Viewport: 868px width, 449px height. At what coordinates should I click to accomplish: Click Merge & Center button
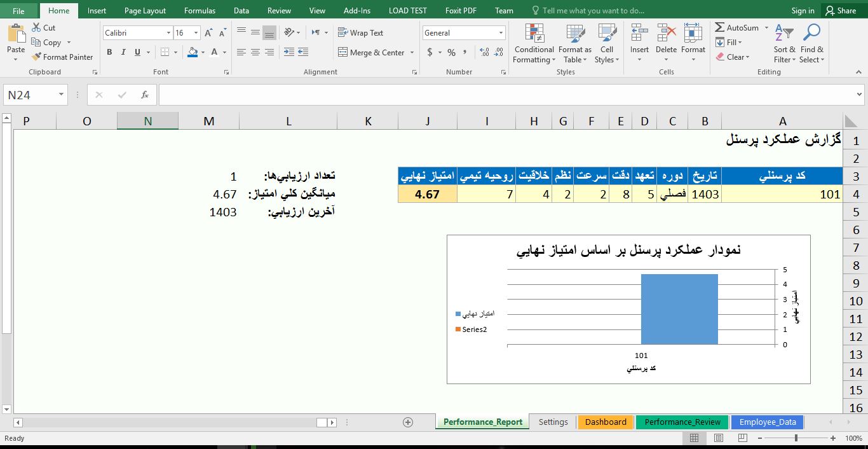tap(371, 52)
